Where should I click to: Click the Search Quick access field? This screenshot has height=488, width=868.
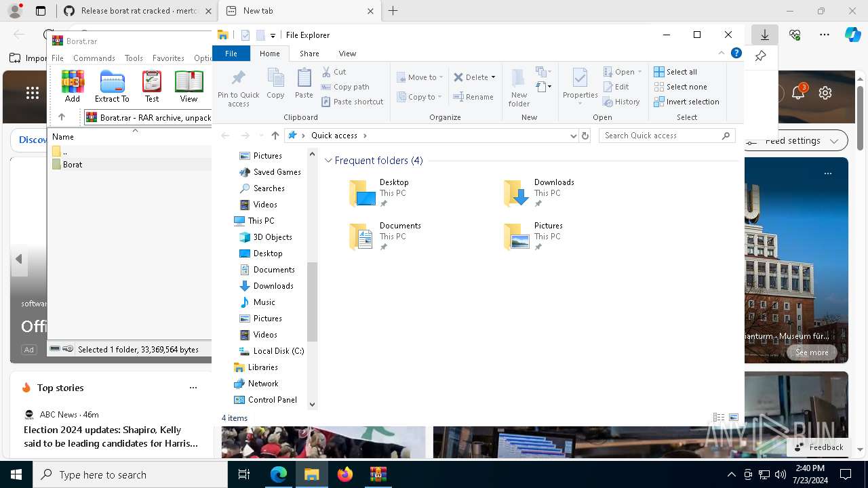point(667,136)
